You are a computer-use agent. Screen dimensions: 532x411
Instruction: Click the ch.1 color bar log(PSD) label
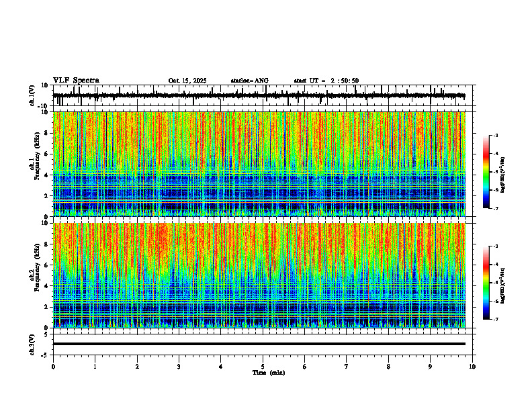(x=503, y=175)
